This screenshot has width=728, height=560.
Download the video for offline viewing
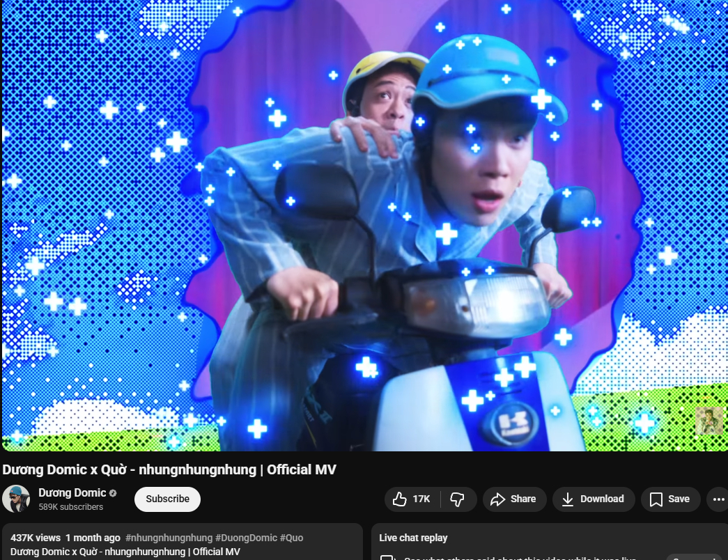coord(593,499)
